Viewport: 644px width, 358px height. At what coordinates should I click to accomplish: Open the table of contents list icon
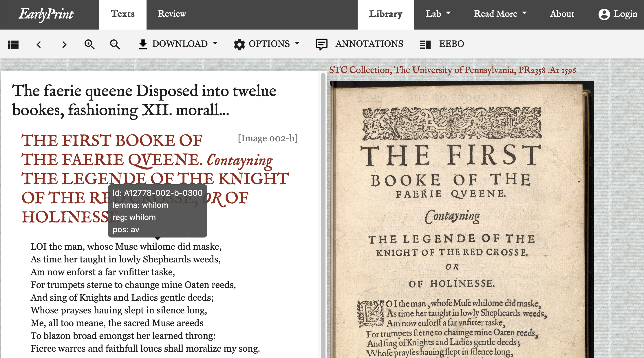point(13,44)
